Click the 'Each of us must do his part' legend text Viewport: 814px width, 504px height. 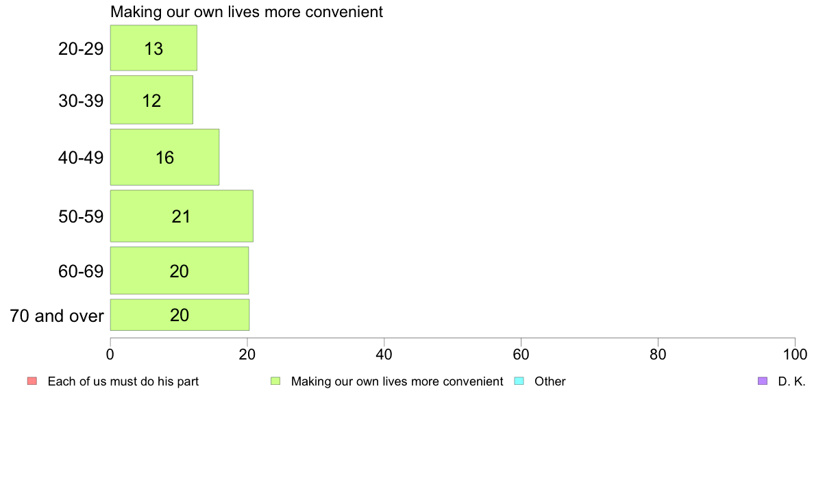123,381
